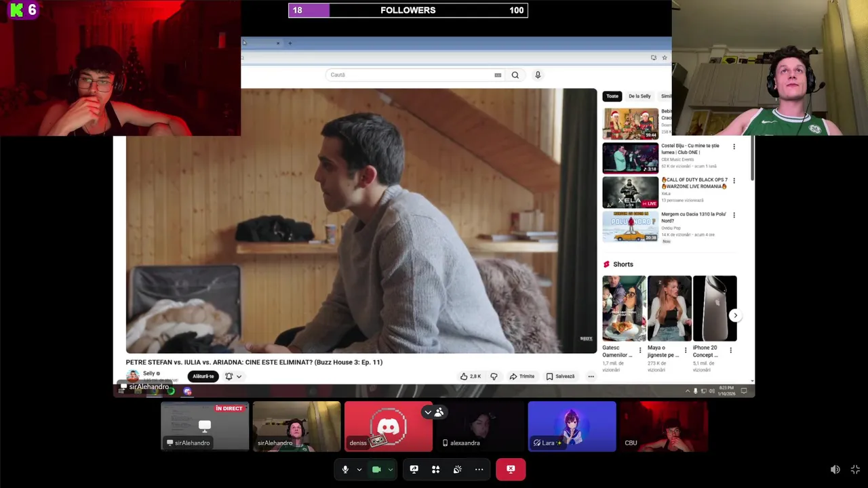This screenshot has width=868, height=488.
Task: Toggle the camera in call controls
Action: coord(376,469)
